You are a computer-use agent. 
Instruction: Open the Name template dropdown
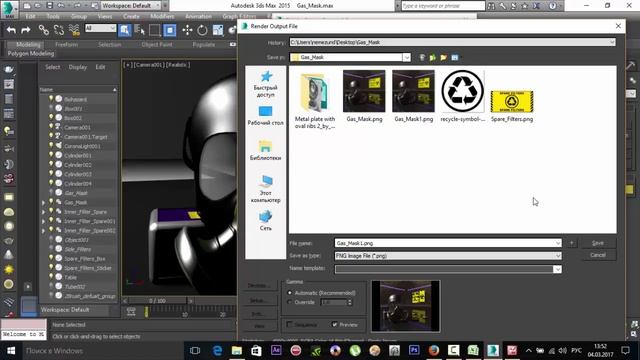558,269
